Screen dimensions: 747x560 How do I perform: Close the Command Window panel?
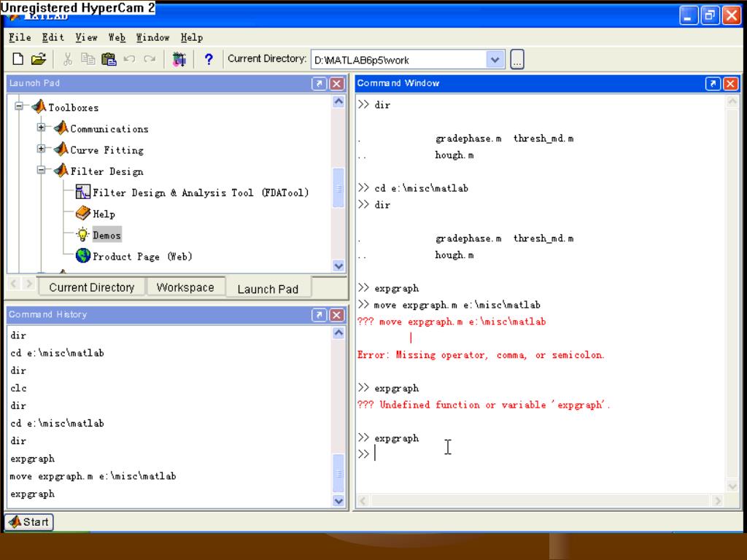pyautogui.click(x=730, y=84)
